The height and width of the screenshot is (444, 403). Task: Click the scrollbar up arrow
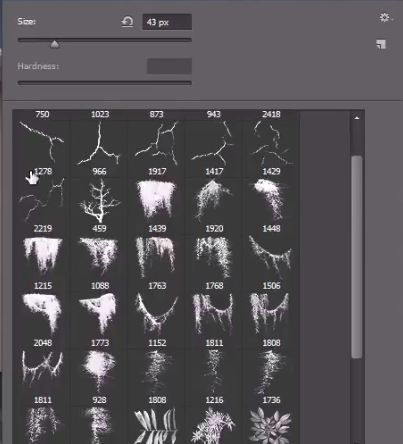tap(357, 118)
